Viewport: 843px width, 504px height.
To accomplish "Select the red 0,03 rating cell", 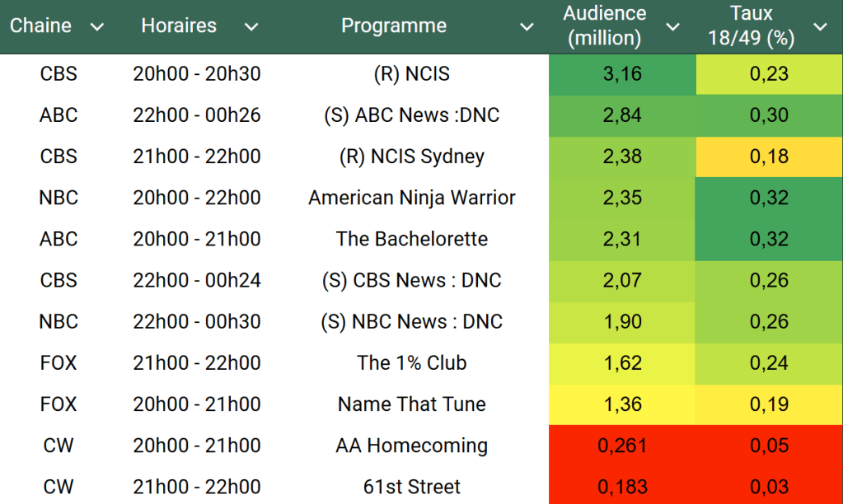I will (x=769, y=487).
